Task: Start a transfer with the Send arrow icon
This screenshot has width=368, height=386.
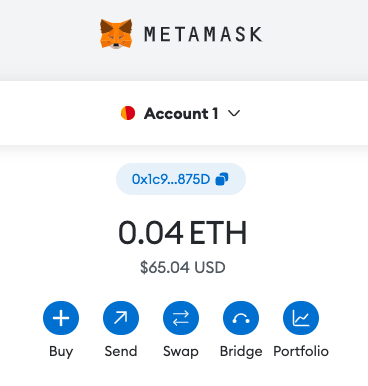Action: click(x=121, y=318)
